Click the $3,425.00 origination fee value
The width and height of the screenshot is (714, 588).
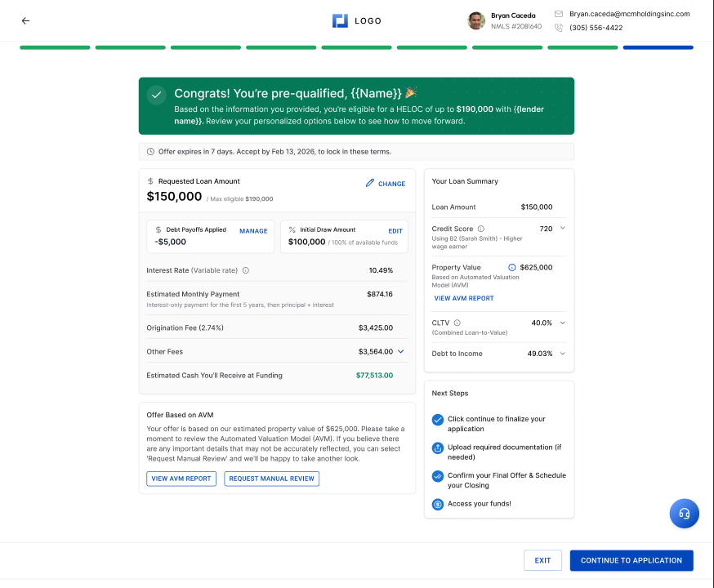click(x=376, y=327)
